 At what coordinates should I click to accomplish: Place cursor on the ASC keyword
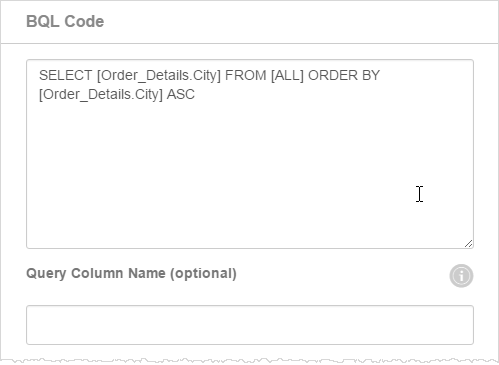click(x=181, y=94)
